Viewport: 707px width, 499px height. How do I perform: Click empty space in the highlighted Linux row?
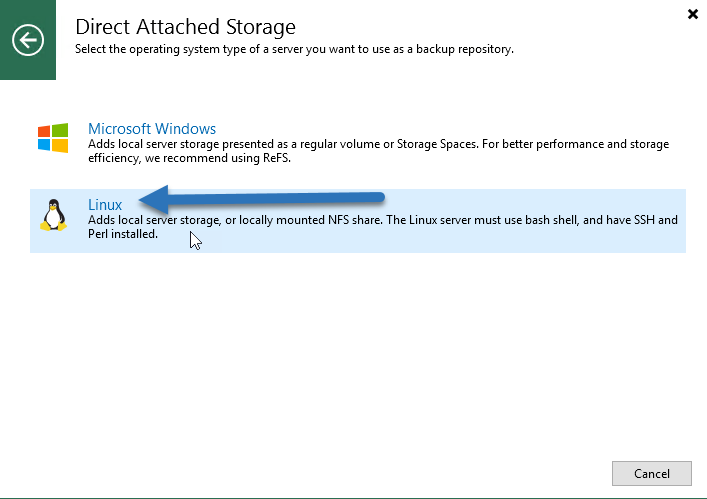[451, 243]
